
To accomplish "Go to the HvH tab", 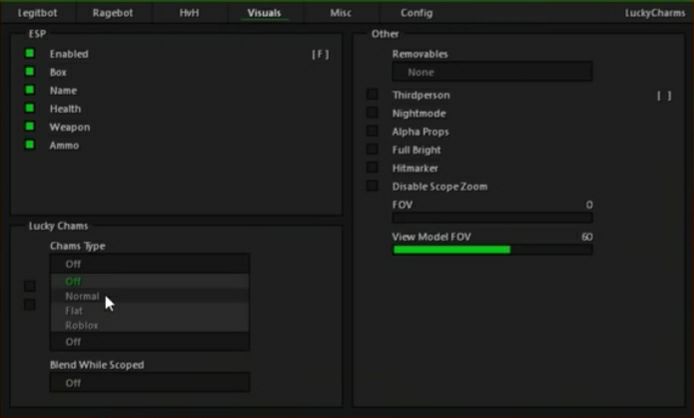I will (189, 13).
